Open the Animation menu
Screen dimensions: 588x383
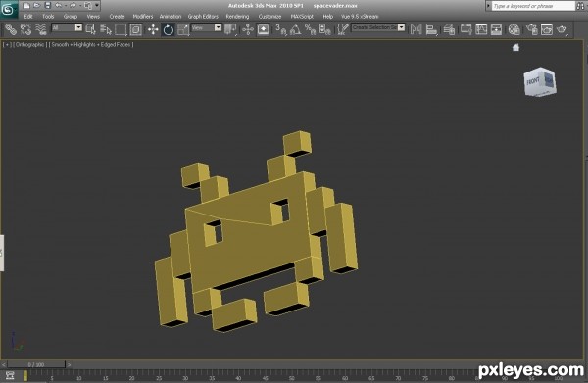tap(171, 17)
